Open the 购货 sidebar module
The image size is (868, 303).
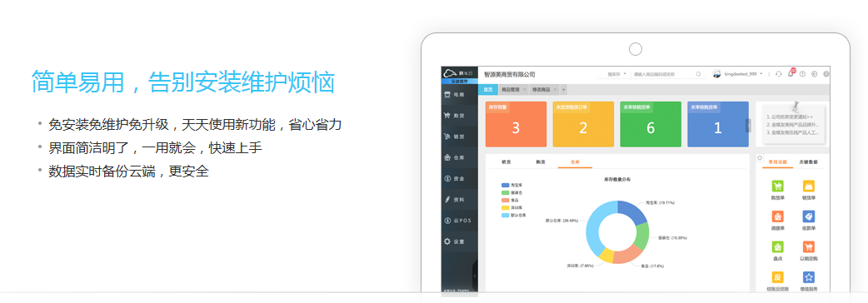459,116
